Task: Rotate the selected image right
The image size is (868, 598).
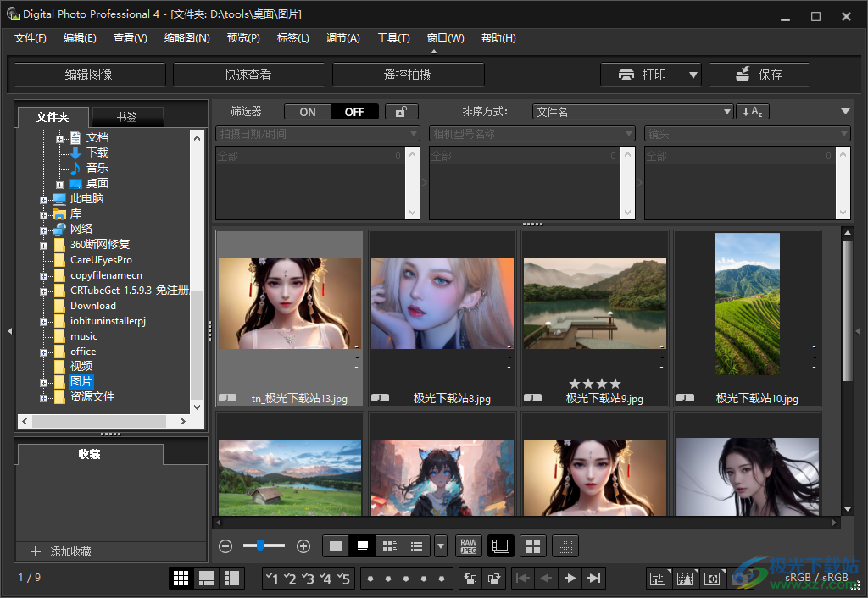Action: pos(494,578)
